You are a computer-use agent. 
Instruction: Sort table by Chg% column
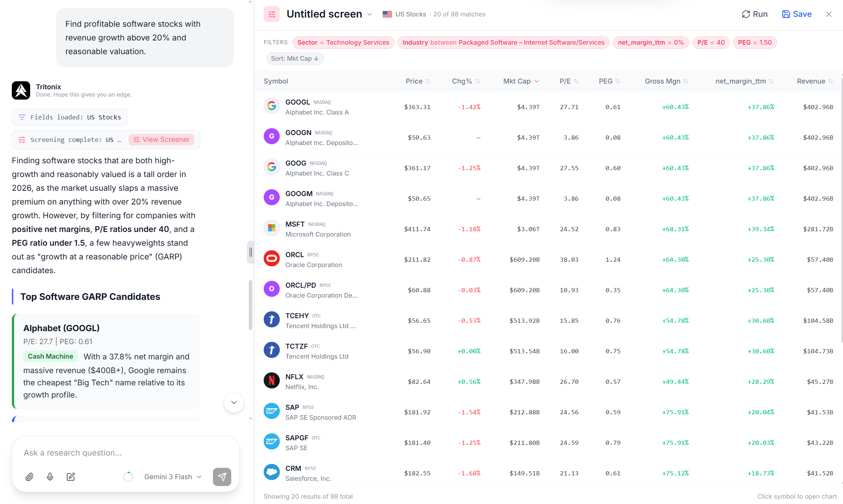tap(466, 81)
